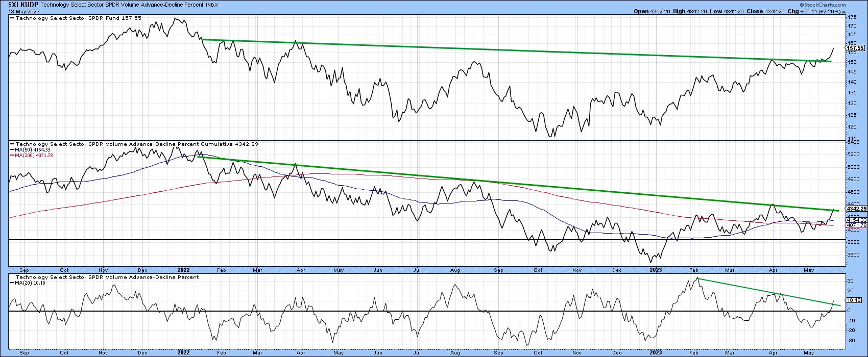Image resolution: width=868 pixels, height=357 pixels.
Task: Click the 175 label on the price axis
Action: [x=852, y=17]
